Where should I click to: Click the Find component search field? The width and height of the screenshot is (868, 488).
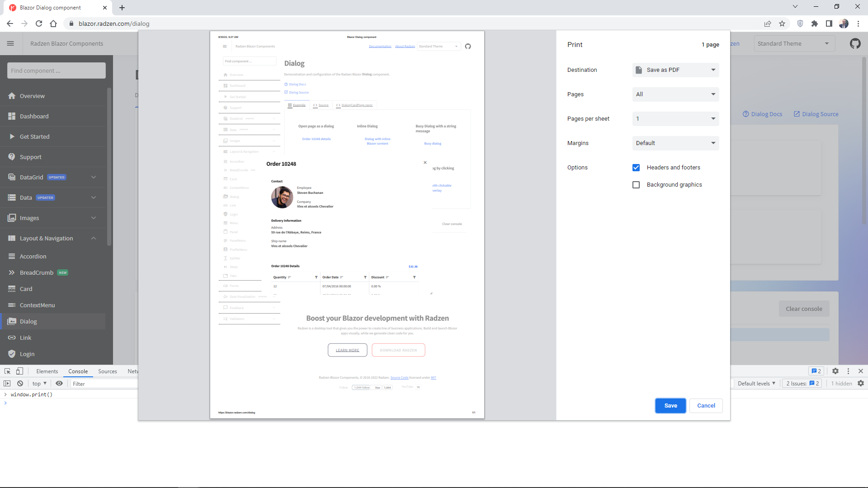click(x=57, y=70)
